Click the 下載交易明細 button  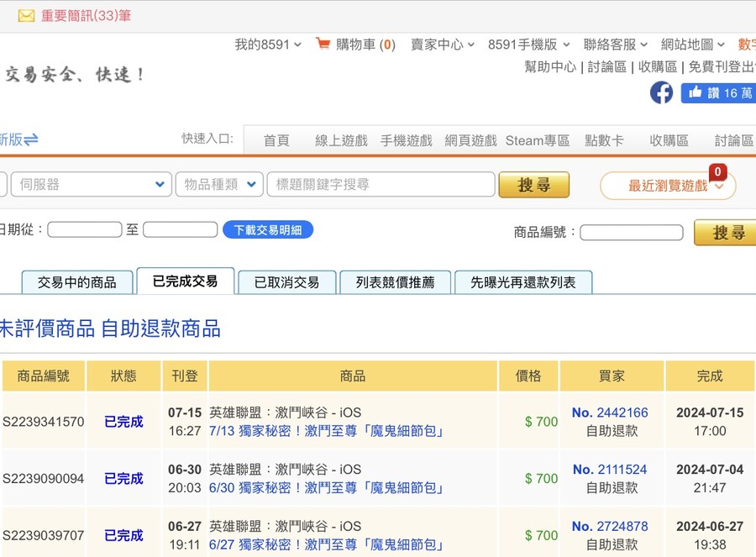pyautogui.click(x=268, y=230)
